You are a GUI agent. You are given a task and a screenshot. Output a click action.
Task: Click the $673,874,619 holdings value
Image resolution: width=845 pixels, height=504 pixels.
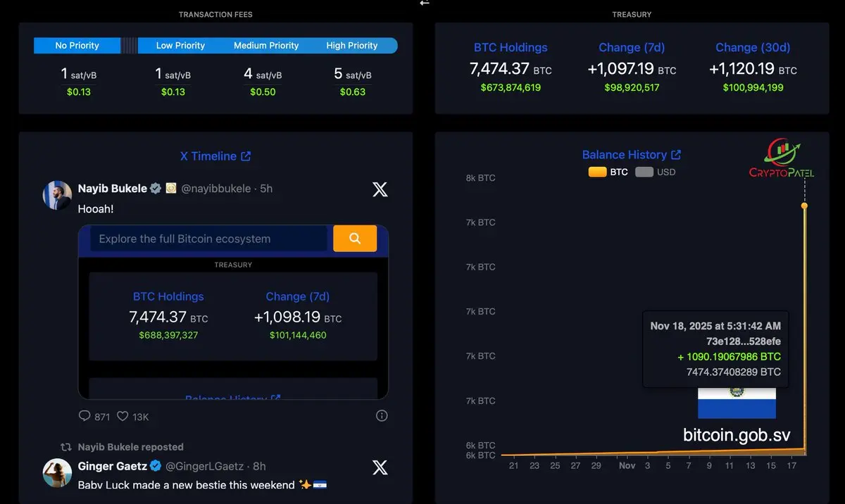511,88
